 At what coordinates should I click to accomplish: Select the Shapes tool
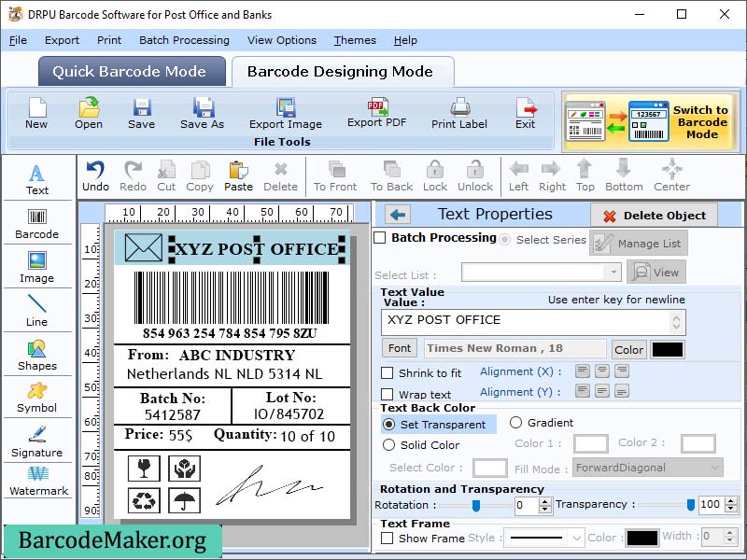coord(36,355)
